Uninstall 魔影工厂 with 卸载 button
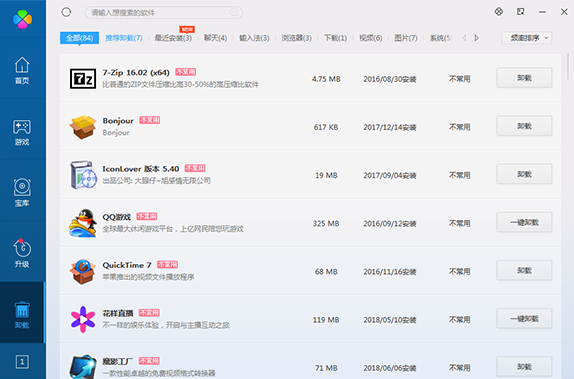Image resolution: width=574 pixels, height=379 pixels. pyautogui.click(x=524, y=367)
